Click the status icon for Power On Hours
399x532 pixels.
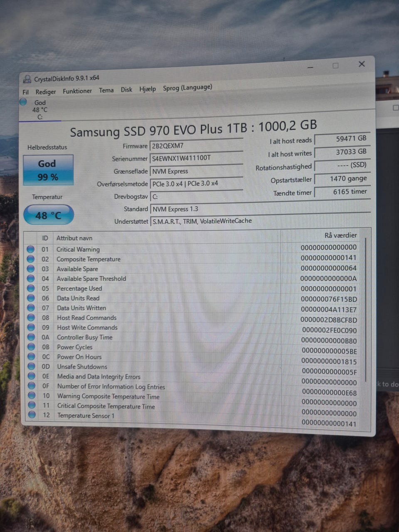pos(31,357)
